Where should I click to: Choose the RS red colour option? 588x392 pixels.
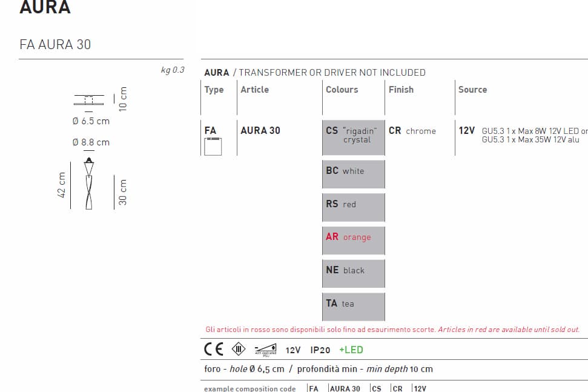pos(354,207)
